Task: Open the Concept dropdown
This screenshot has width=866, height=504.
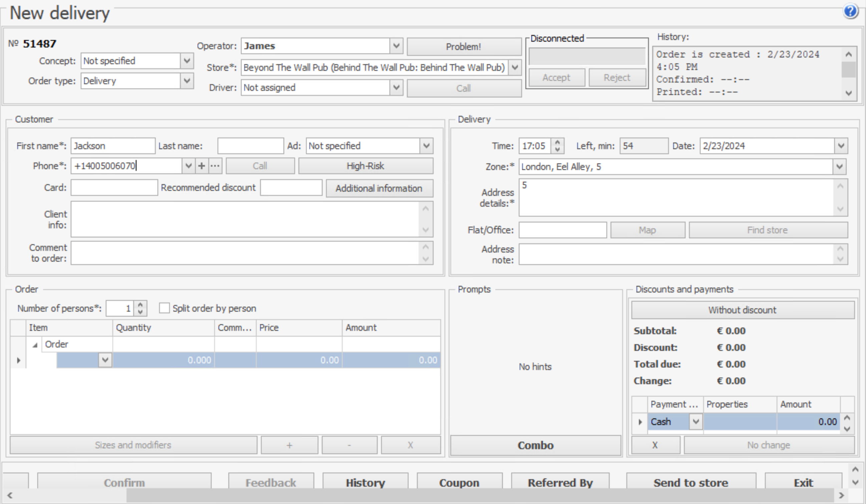Action: tap(187, 61)
